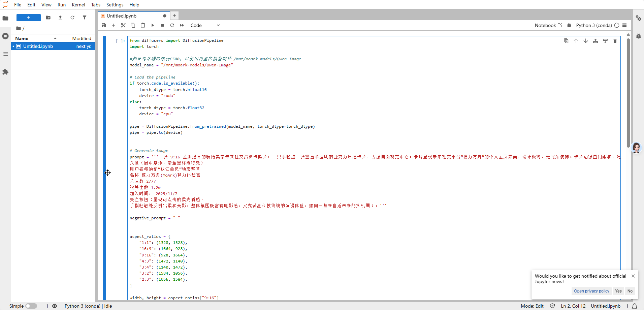644x310 pixels.
Task: Click Yes on the Jupyter news prompt
Action: [618, 291]
